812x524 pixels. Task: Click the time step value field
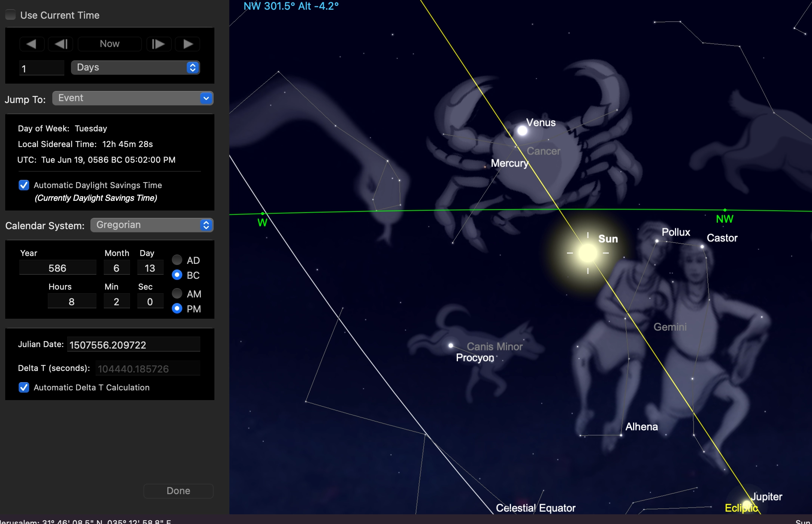pos(41,68)
